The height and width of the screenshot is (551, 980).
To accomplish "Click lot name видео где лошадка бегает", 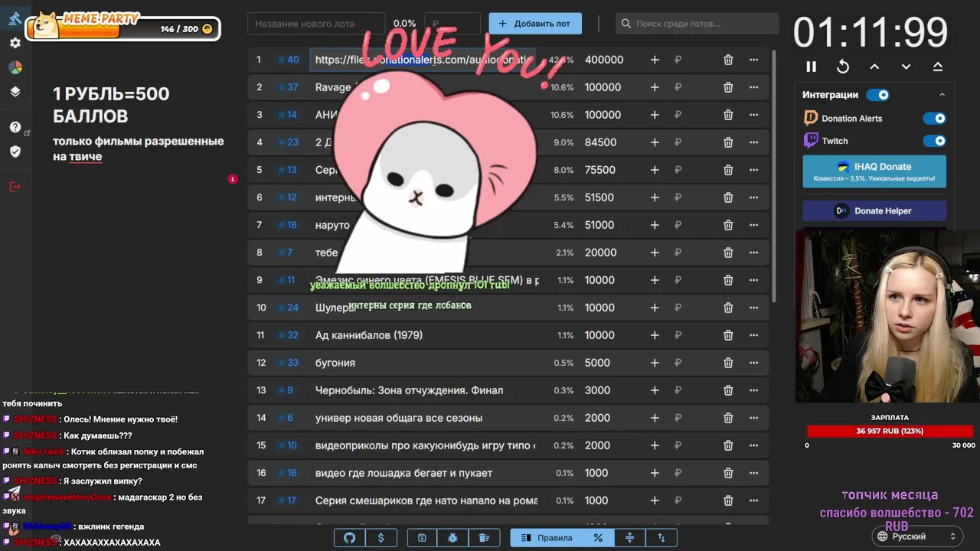I will 404,473.
